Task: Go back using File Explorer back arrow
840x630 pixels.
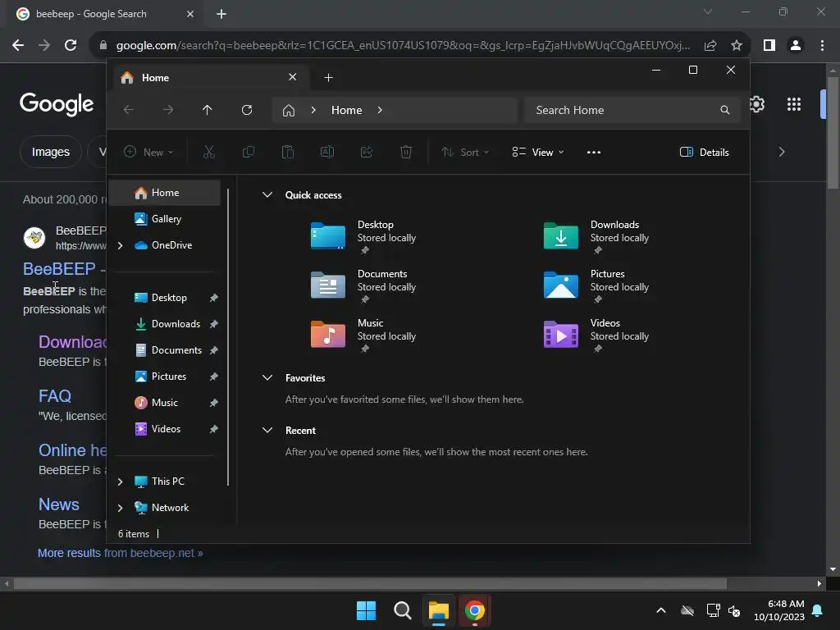Action: (129, 110)
